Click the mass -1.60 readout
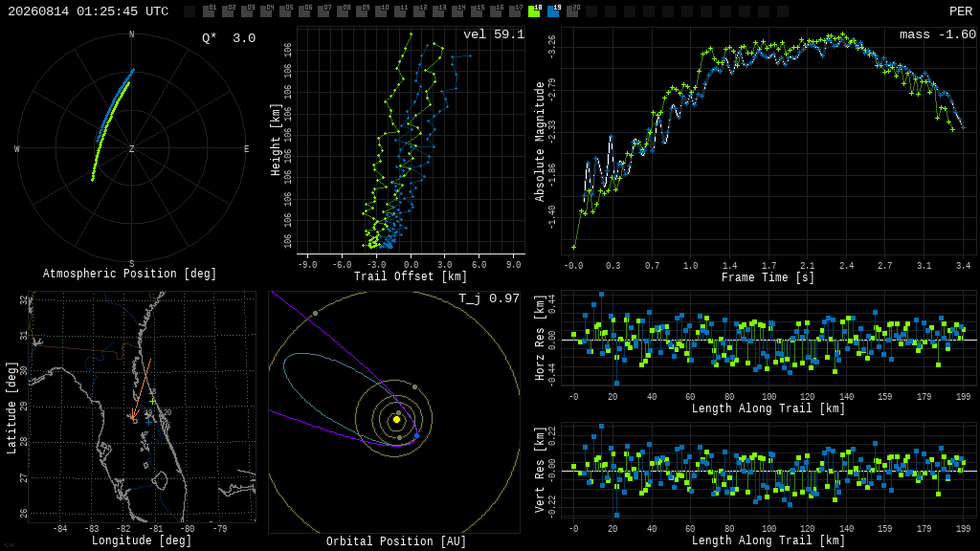 (x=938, y=34)
